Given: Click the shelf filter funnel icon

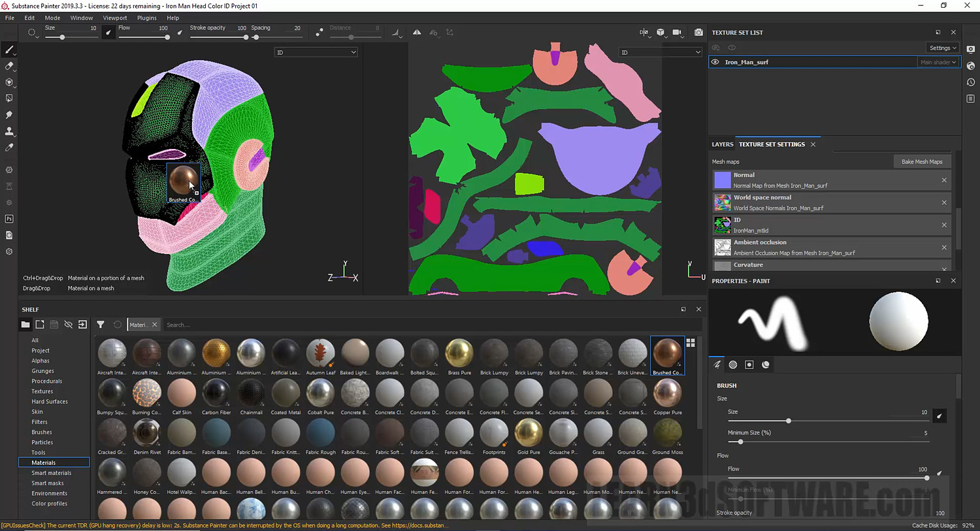Looking at the screenshot, I should coord(101,325).
